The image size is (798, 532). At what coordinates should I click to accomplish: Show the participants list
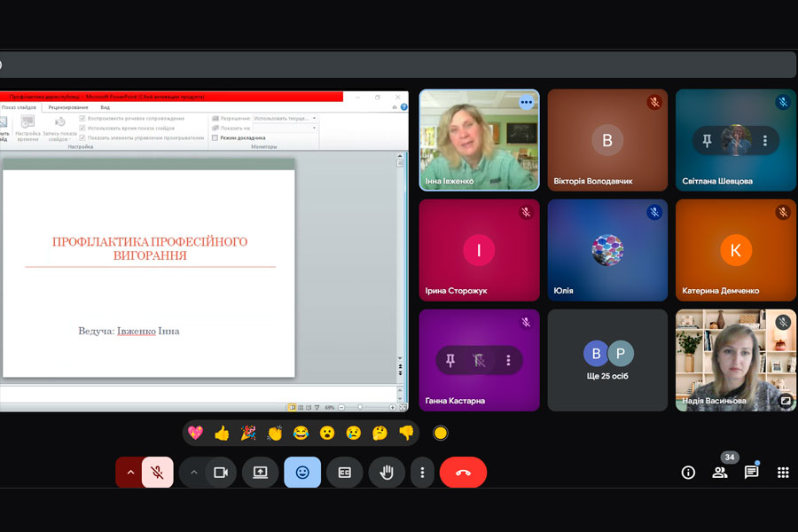pos(720,473)
